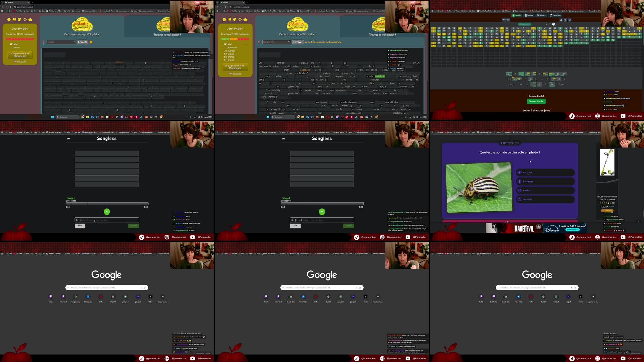Click RYOBI coupe-bordures ad image

click(x=607, y=162)
